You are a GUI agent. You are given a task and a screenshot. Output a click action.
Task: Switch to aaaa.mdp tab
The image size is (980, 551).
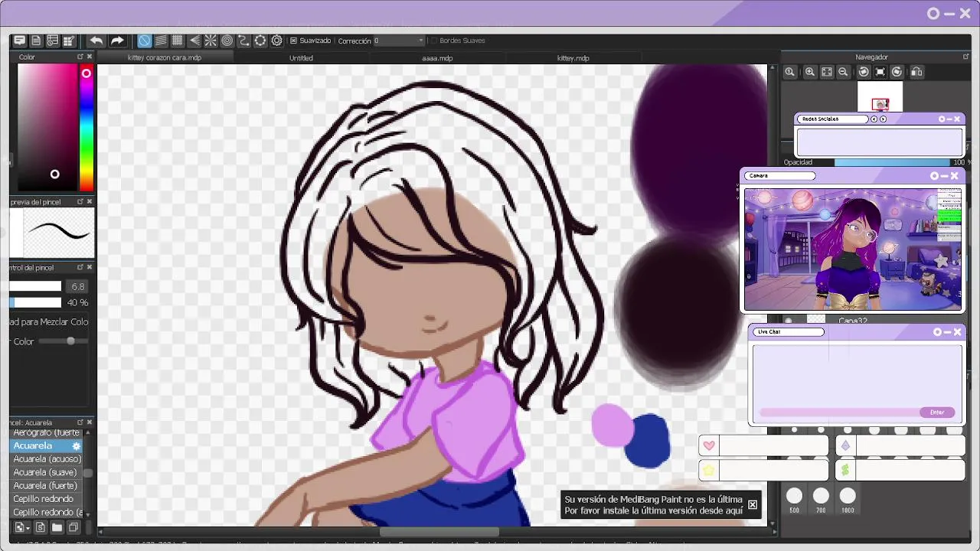(437, 58)
